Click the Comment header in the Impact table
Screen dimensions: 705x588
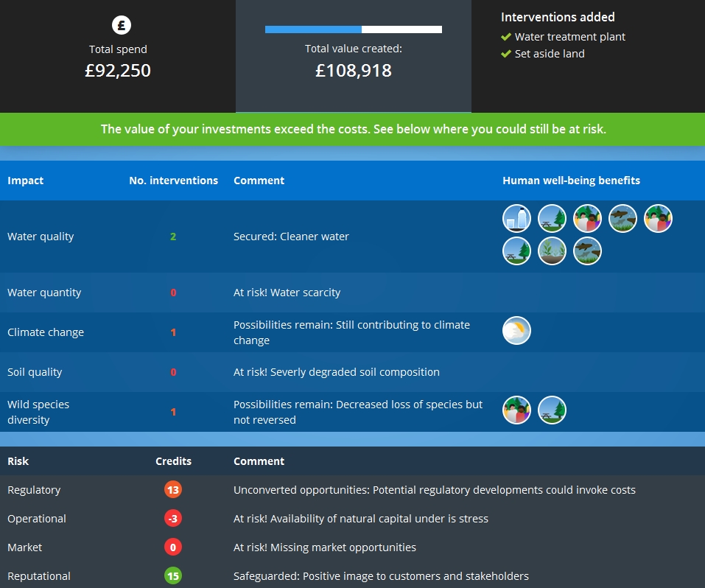(x=259, y=181)
